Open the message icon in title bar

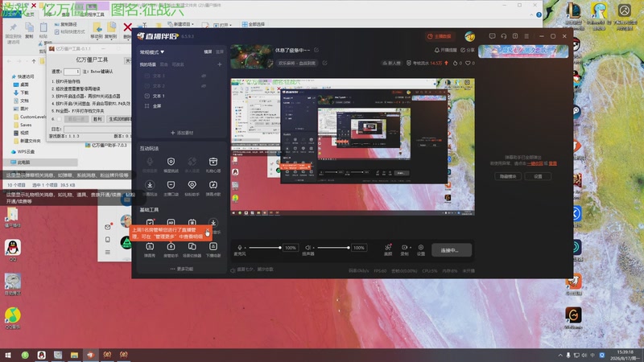(492, 36)
